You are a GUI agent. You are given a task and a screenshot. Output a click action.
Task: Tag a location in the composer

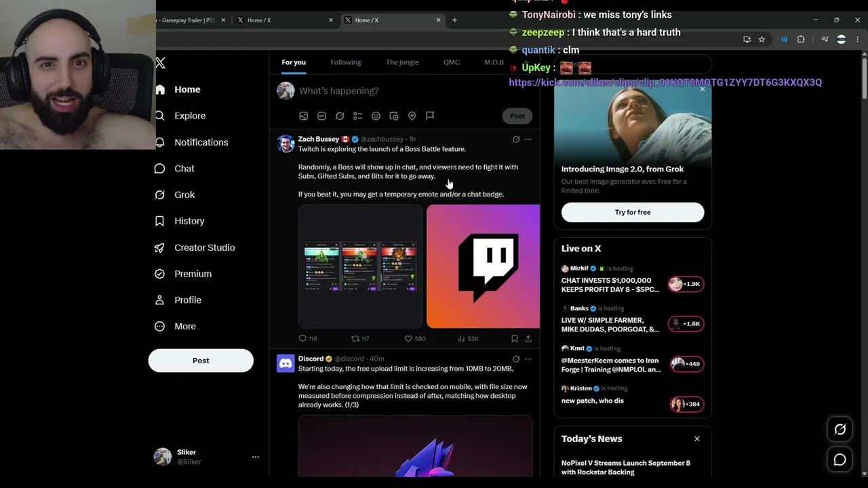[x=412, y=116]
